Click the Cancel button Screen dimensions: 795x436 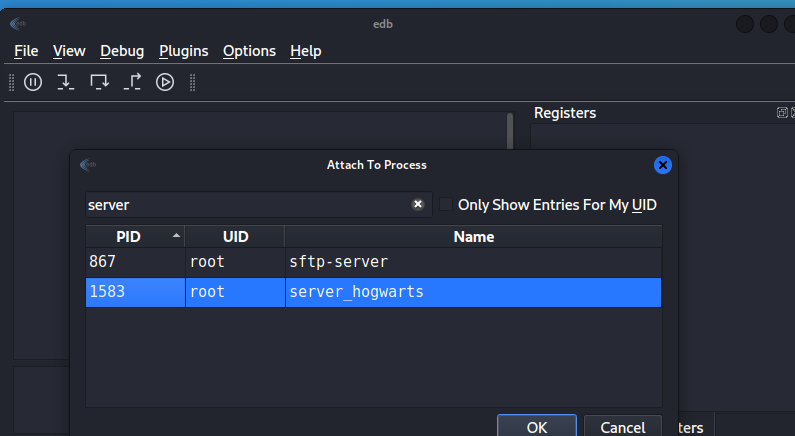coord(622,427)
